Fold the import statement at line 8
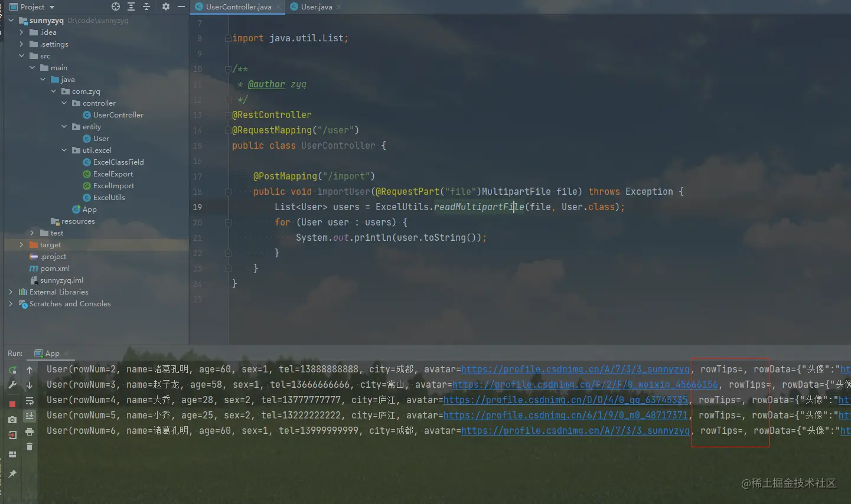The height and width of the screenshot is (504, 851). coord(228,38)
